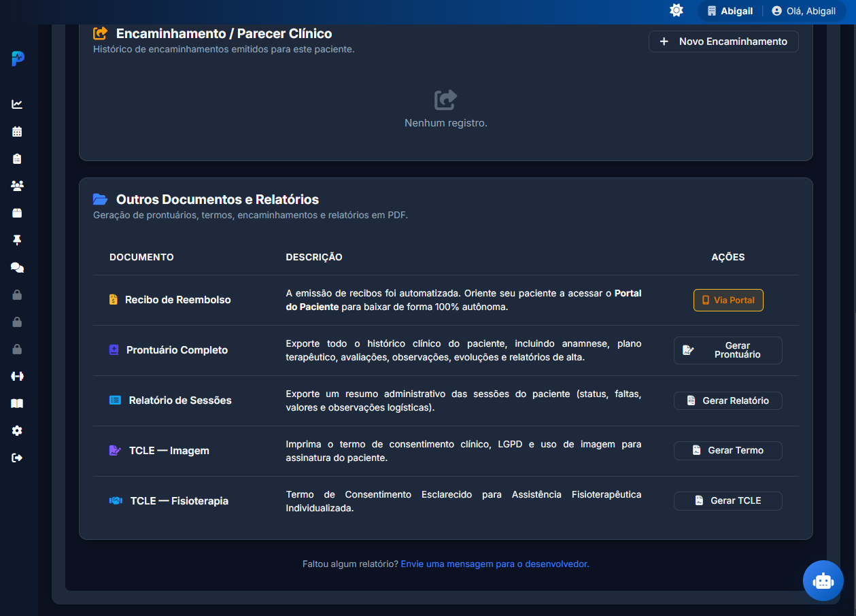Toggle the sun theme icon in top bar
The image size is (856, 616).
tap(676, 10)
